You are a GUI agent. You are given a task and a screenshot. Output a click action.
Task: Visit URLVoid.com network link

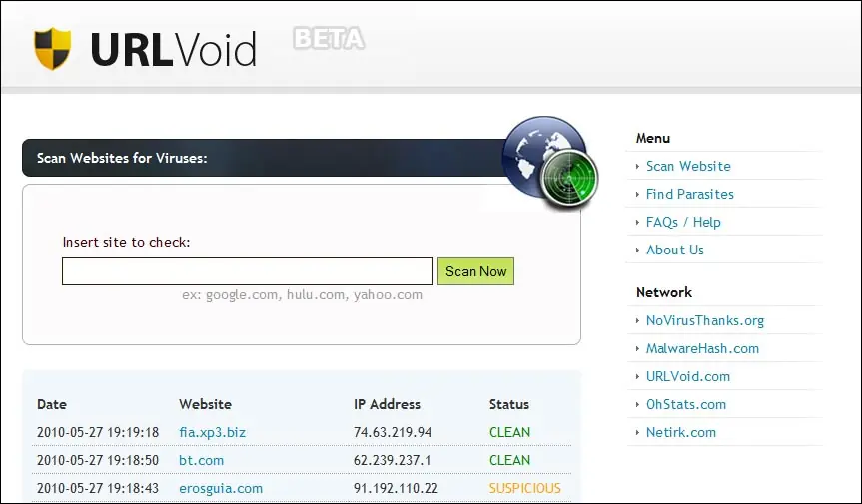[688, 376]
